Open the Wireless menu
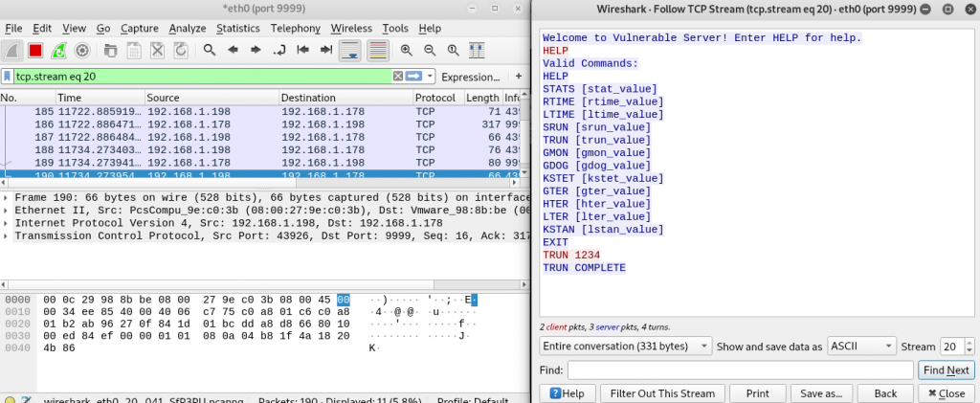This screenshot has height=403, width=980. (351, 28)
